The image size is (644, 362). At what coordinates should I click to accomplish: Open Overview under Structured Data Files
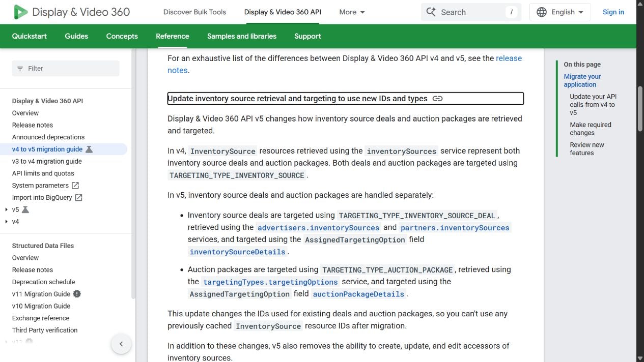pyautogui.click(x=25, y=258)
